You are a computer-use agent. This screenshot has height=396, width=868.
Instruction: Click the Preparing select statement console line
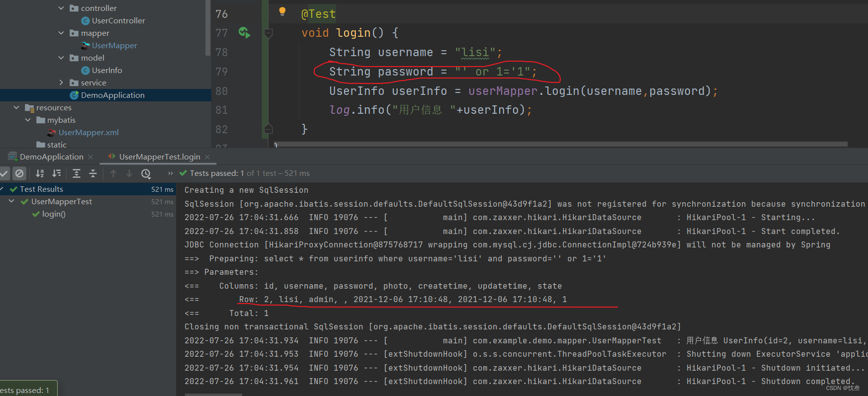click(395, 258)
